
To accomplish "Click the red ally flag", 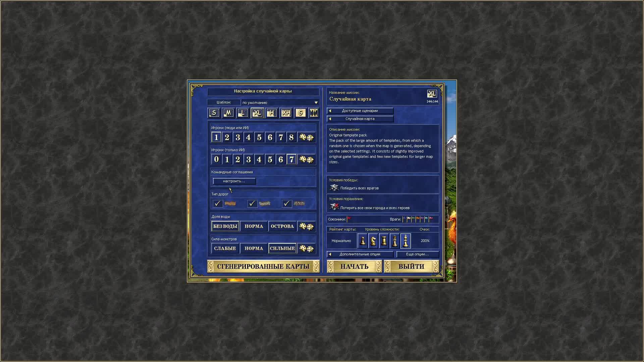I will click(349, 219).
